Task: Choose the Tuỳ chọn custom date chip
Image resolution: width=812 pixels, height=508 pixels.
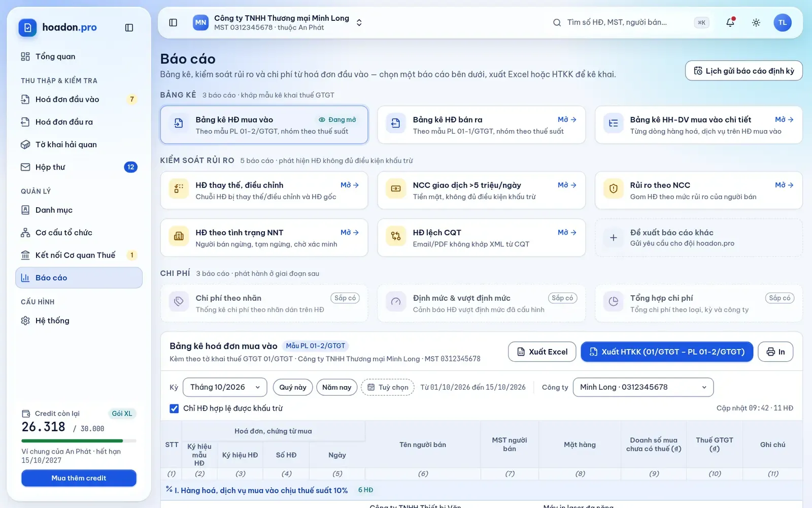Action: tap(388, 387)
